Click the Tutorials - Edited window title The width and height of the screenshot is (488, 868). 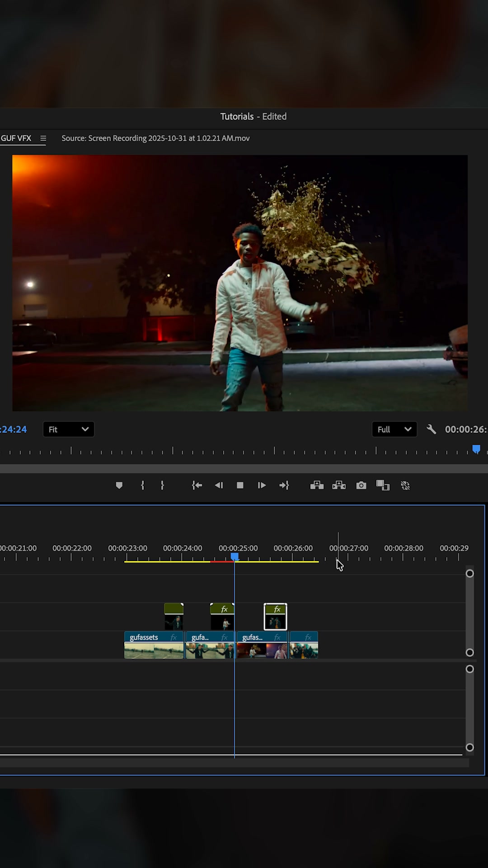click(253, 117)
